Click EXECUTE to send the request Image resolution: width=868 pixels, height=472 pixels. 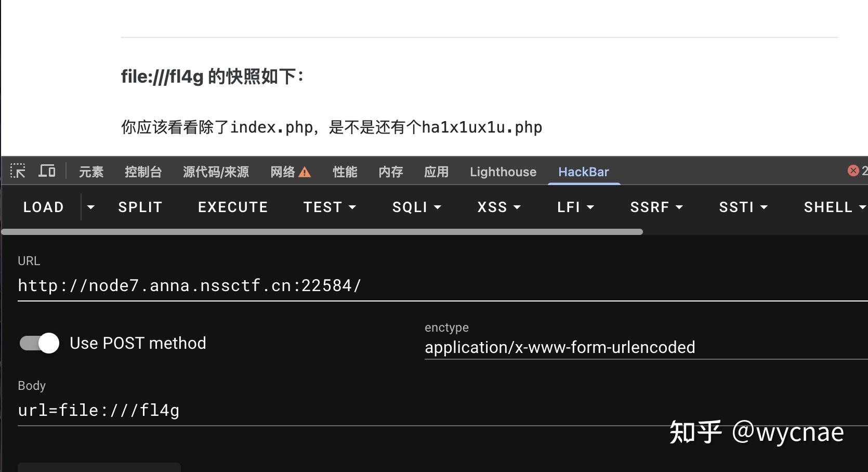232,207
